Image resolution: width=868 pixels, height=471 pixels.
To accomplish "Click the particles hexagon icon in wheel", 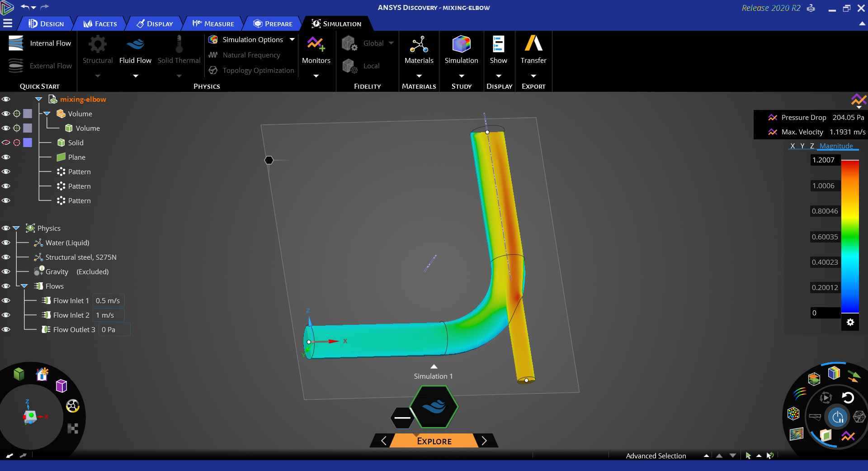I will [793, 413].
